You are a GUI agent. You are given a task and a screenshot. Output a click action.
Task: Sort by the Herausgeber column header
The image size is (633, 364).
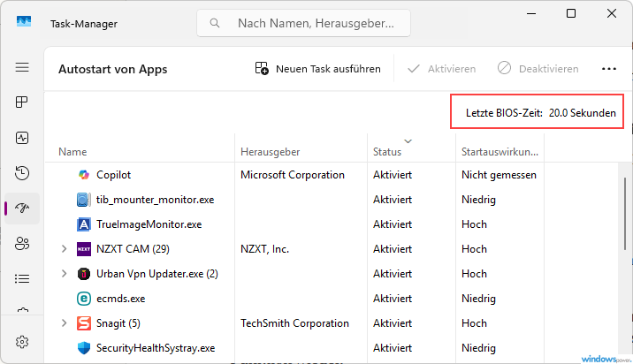270,152
